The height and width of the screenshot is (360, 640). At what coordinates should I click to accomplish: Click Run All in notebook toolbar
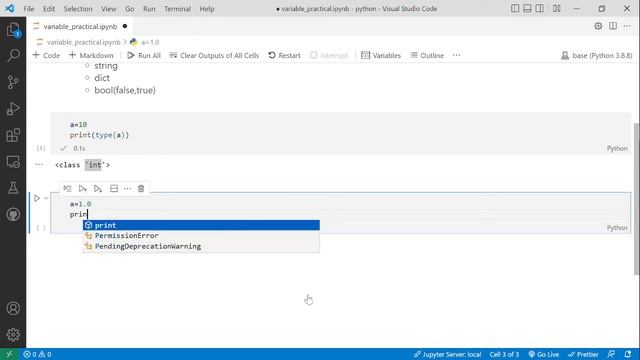(144, 55)
